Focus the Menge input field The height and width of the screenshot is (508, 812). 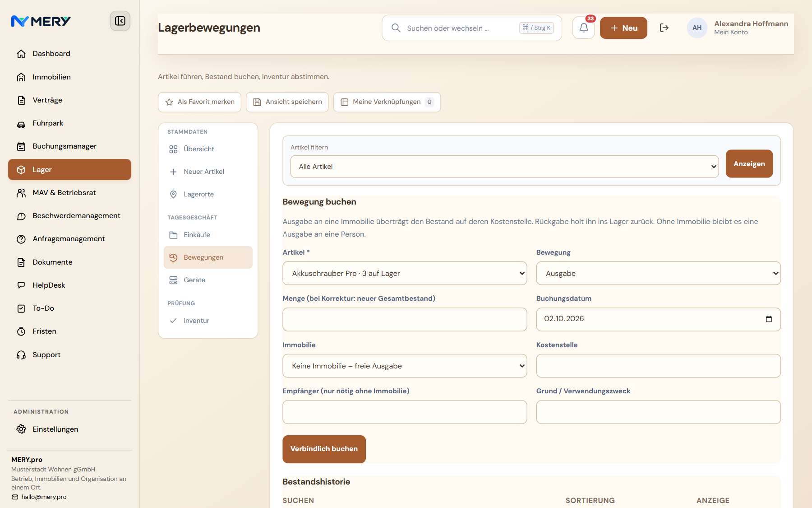(405, 319)
